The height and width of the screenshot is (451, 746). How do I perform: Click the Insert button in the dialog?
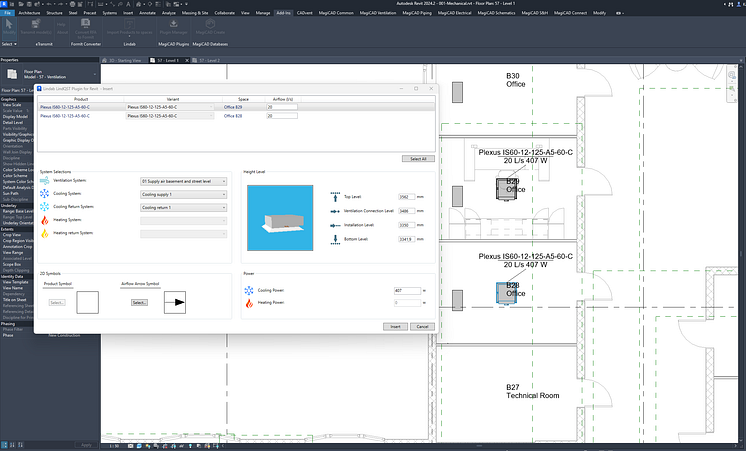395,326
